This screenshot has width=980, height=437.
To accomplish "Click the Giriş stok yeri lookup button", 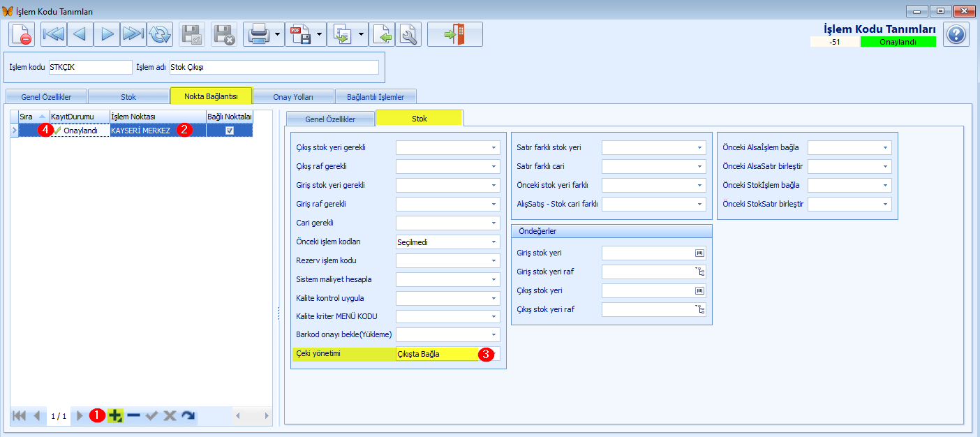I will (x=699, y=253).
